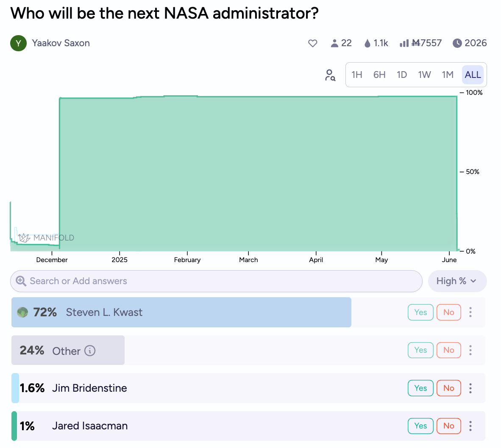The width and height of the screenshot is (501, 448).
Task: Switch chart range to 6H
Action: click(379, 75)
